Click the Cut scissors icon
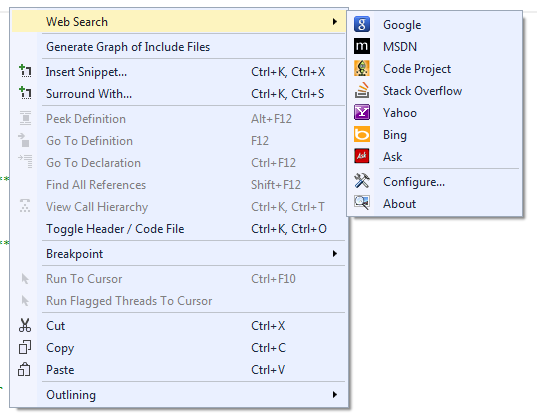This screenshot has width=537, height=416. [x=25, y=325]
